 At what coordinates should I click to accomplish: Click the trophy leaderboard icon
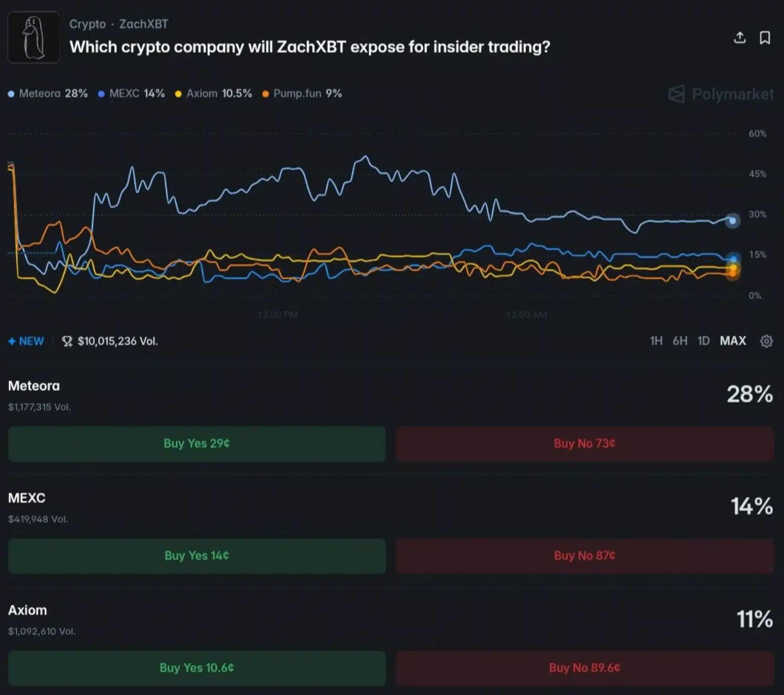click(x=66, y=341)
